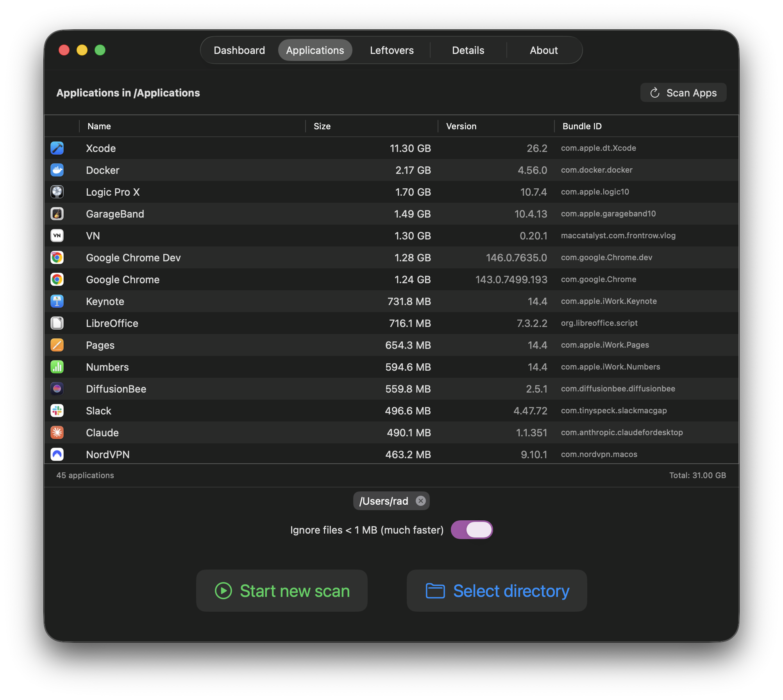Switch to the Dashboard tab
783x700 pixels.
(239, 50)
